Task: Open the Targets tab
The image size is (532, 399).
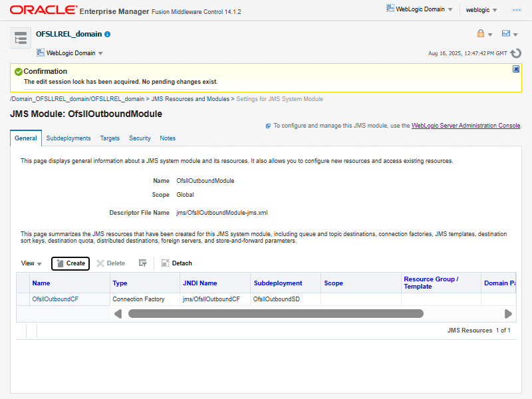Action: pyautogui.click(x=110, y=138)
